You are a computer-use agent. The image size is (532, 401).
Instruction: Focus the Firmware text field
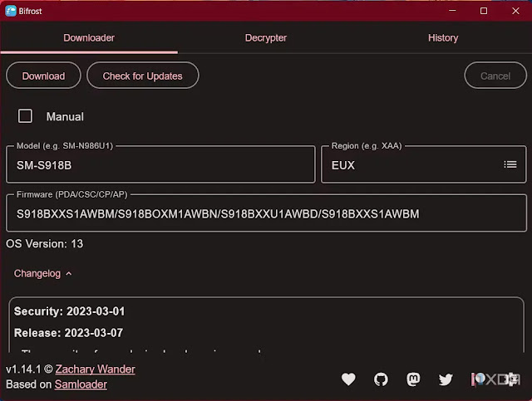[266, 213]
